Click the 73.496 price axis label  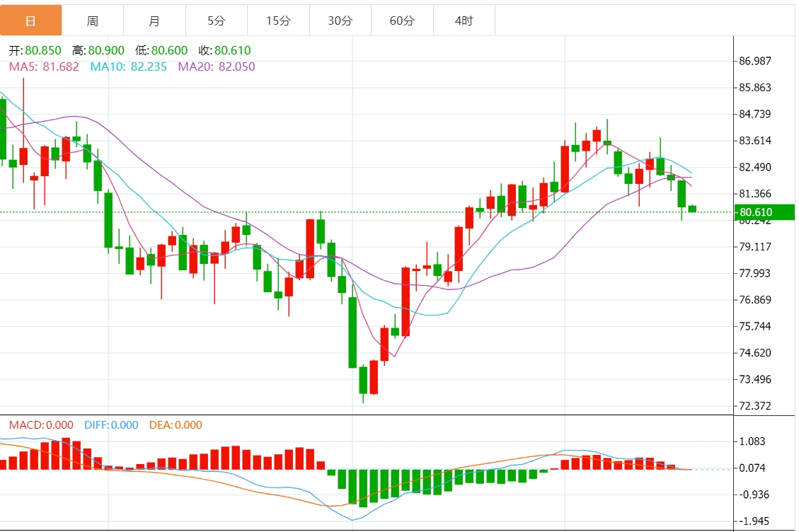[x=755, y=379]
